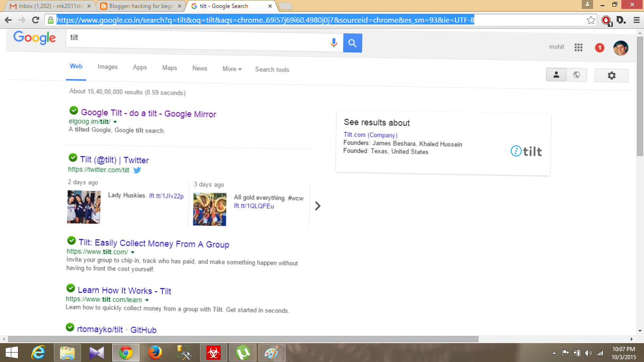The image size is (644, 362).
Task: Click the horizontal scrollbar thumb
Action: (x=243, y=339)
